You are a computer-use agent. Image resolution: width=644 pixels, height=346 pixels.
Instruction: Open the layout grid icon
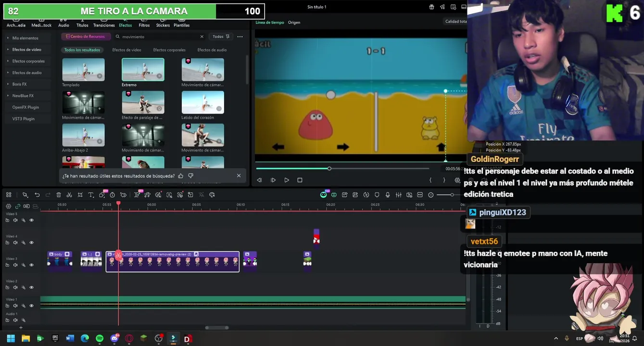[9, 195]
